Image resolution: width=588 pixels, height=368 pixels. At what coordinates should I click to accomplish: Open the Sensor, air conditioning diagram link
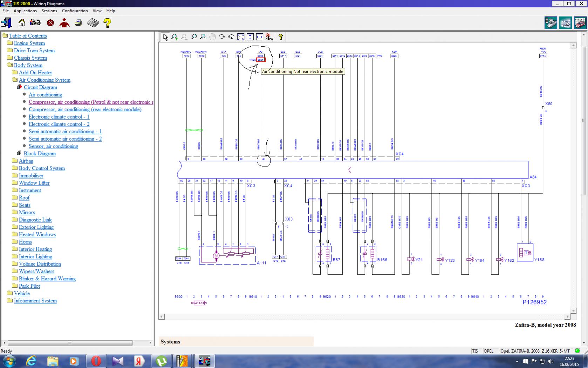tap(53, 146)
